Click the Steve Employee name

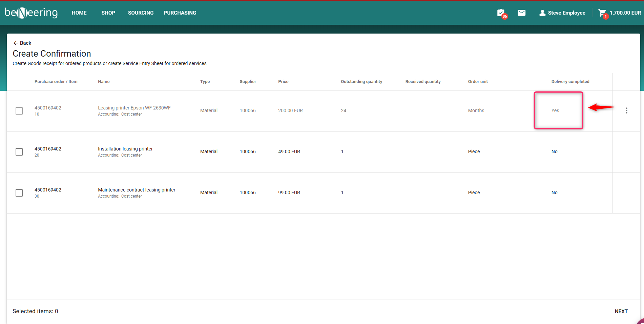click(x=566, y=13)
